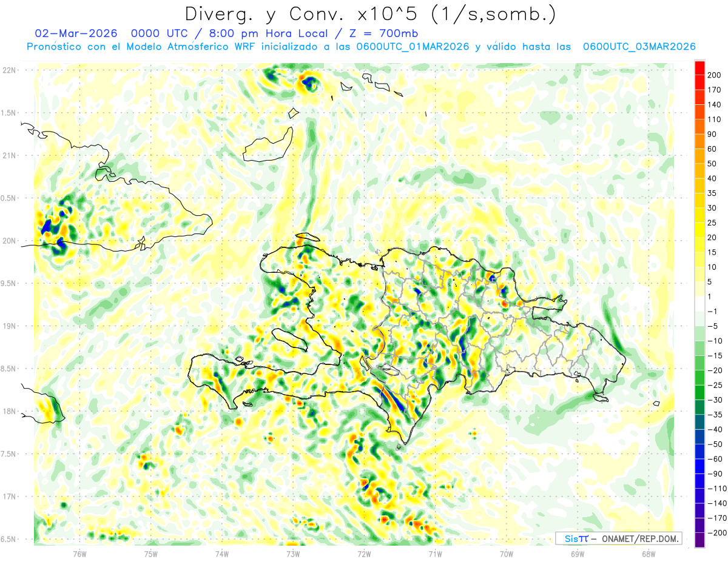
Task: Click the '21N' latitude label
Action: pyautogui.click(x=9, y=155)
